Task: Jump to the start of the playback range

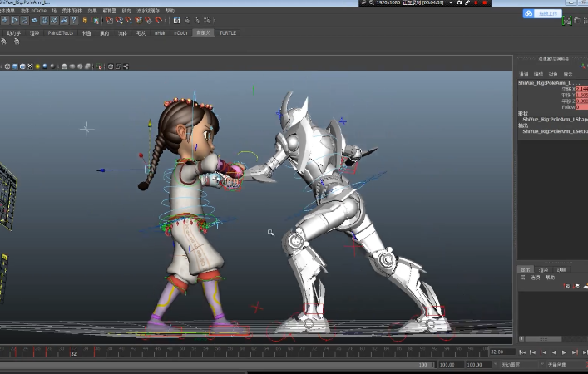Action: [x=522, y=352]
